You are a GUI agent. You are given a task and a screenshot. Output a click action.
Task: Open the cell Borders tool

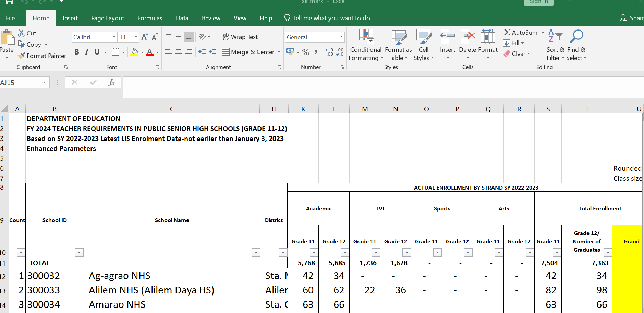click(x=116, y=52)
